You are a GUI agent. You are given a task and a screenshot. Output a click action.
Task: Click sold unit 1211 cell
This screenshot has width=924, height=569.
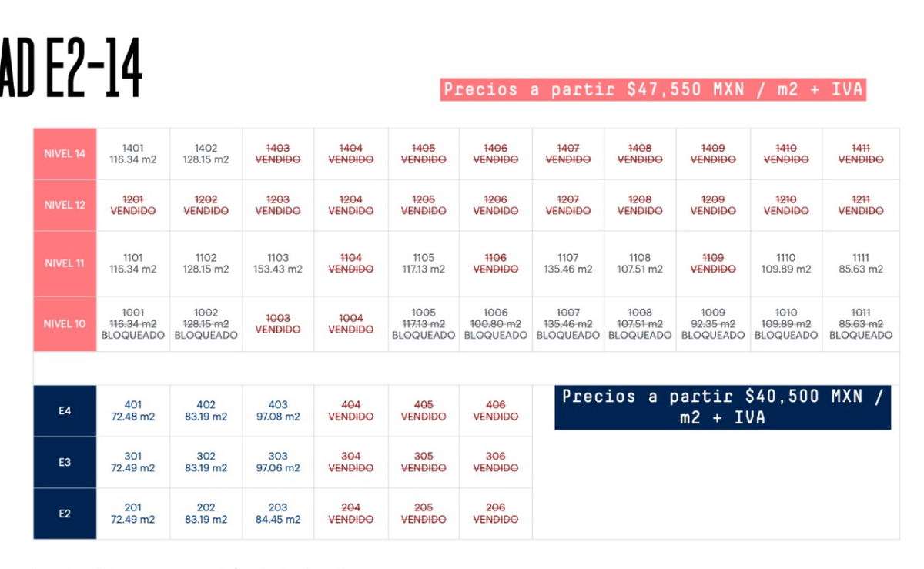[x=861, y=206]
